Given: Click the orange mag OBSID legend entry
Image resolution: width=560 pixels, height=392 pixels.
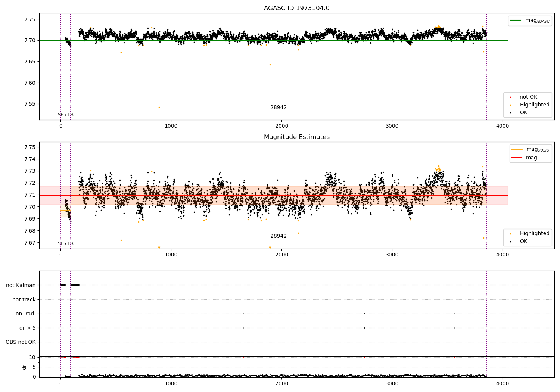Looking at the screenshot, I should click(531, 149).
